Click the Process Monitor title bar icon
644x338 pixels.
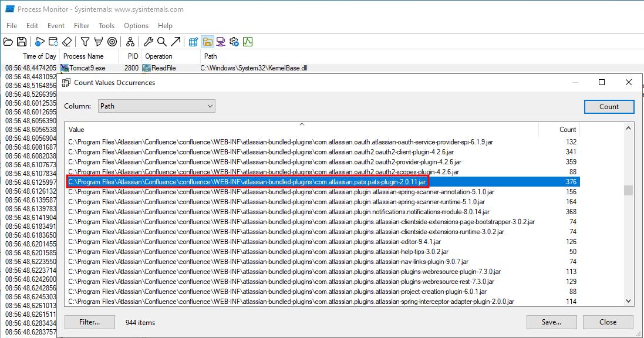pyautogui.click(x=9, y=9)
